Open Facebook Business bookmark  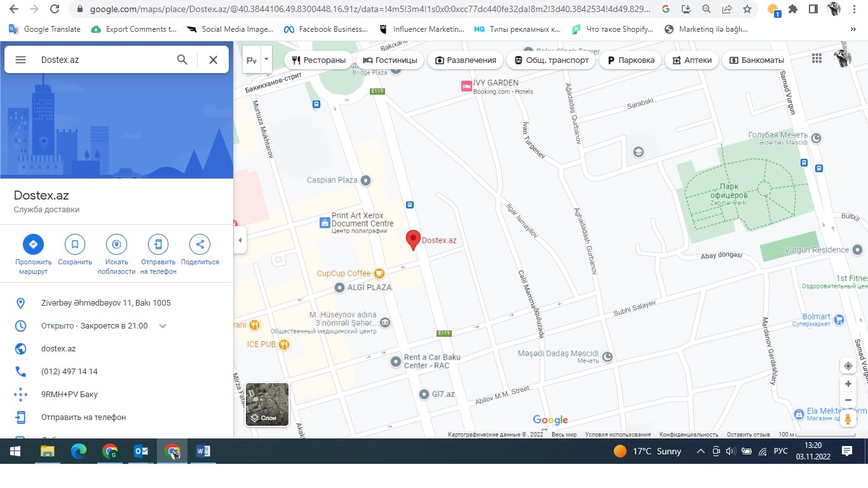(326, 29)
